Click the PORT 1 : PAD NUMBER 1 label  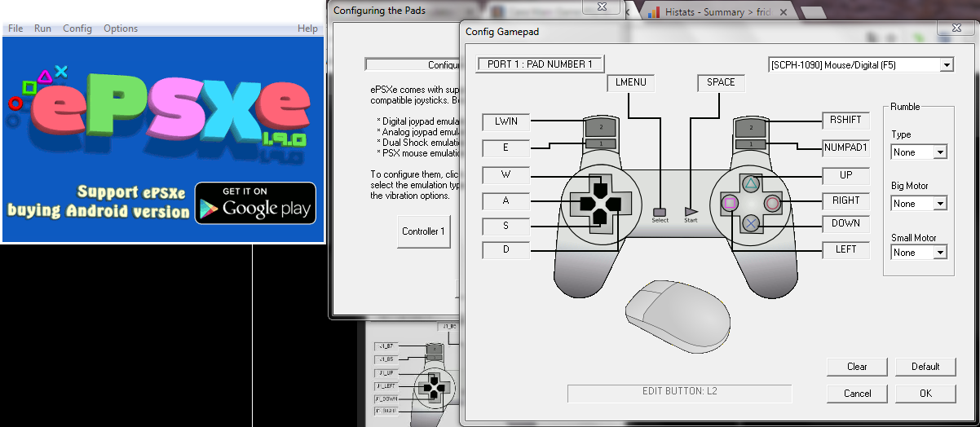[x=540, y=64]
